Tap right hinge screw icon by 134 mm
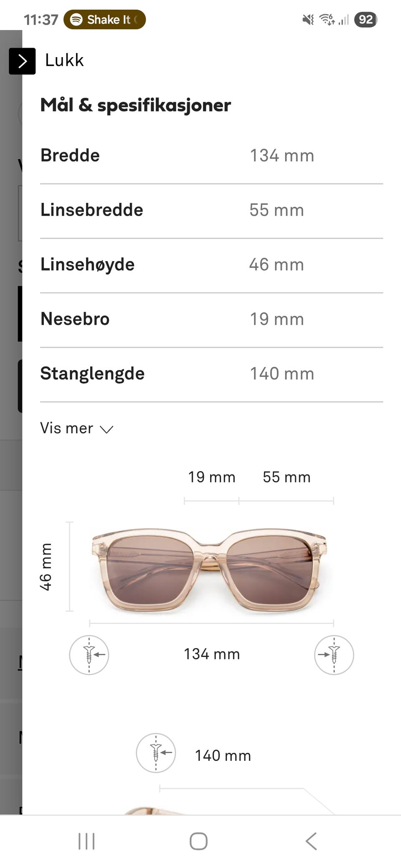The image size is (401, 868). (x=334, y=655)
